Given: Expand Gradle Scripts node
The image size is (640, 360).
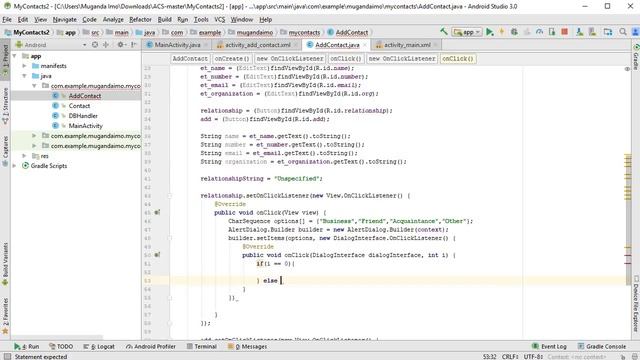Looking at the screenshot, I should (15, 166).
